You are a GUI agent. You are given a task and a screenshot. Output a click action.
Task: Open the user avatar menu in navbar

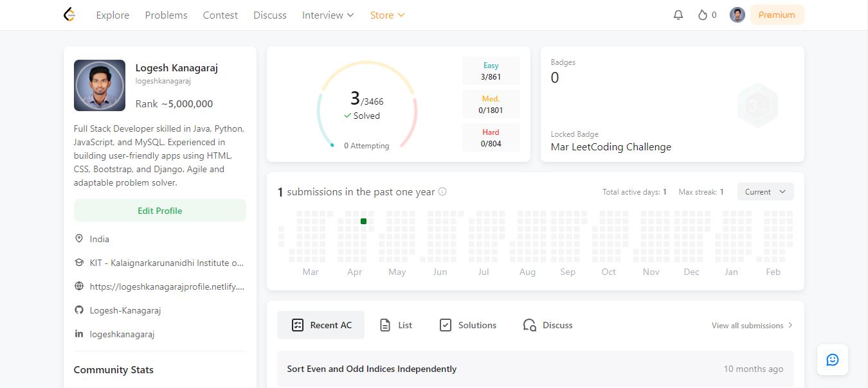click(x=737, y=15)
